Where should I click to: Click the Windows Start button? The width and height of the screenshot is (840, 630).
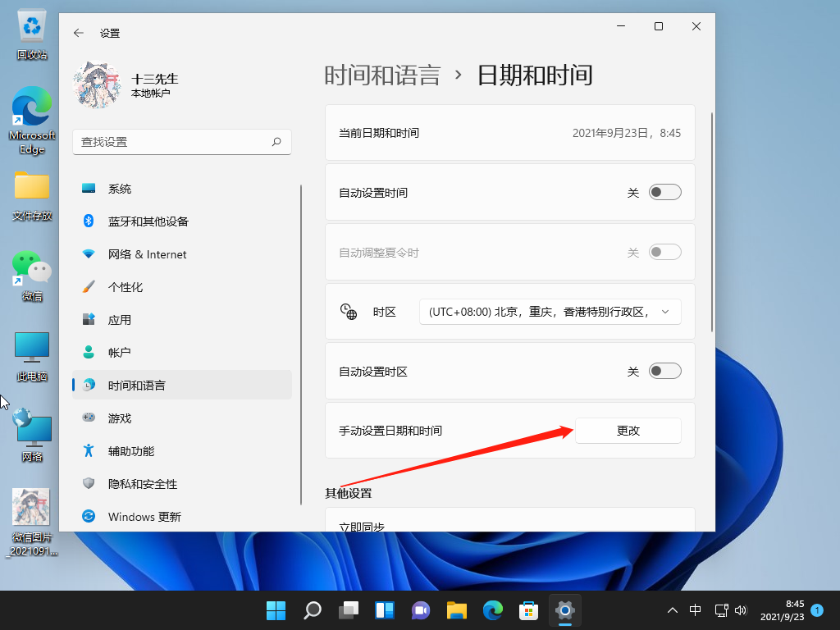pyautogui.click(x=276, y=610)
